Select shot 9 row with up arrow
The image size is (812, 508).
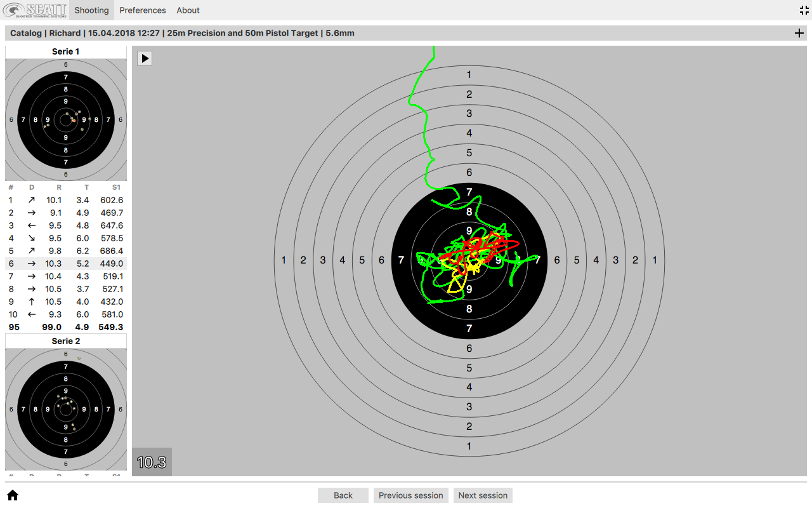[66, 302]
